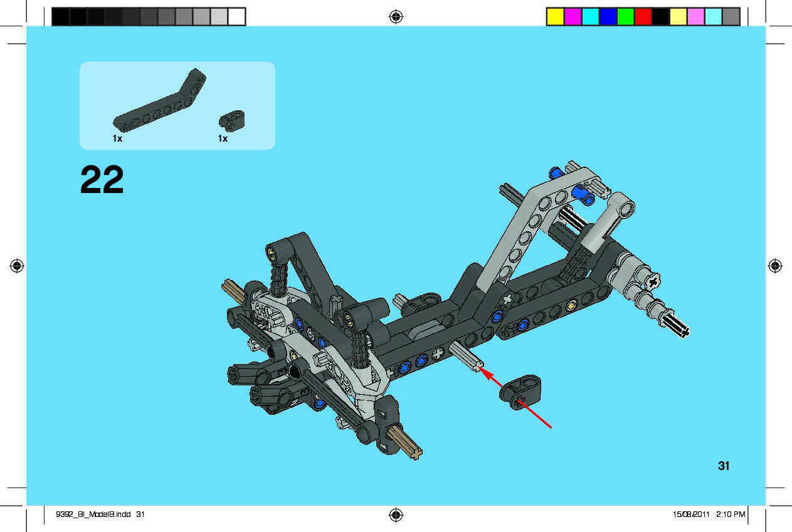Click the top center registration mark
This screenshot has width=792, height=532.
pos(395,17)
